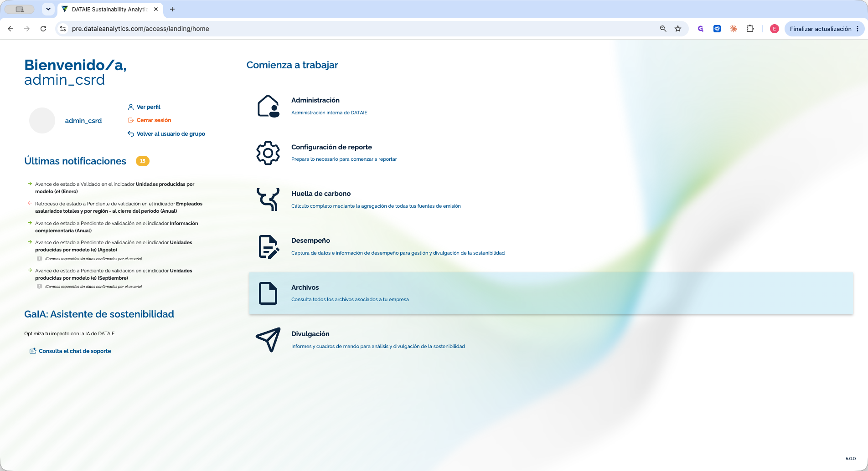Click the warning icon under the Agosto notification
This screenshot has width=868, height=471.
[40, 259]
